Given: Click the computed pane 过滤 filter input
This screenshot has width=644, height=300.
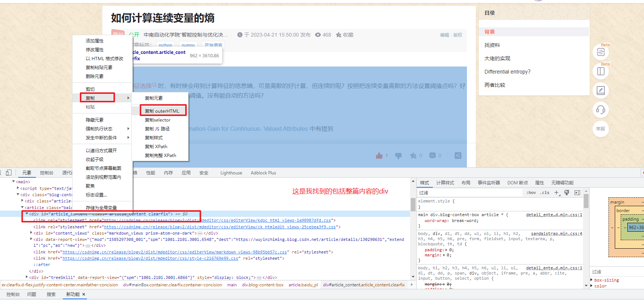Looking at the screenshot, I should tap(617, 272).
